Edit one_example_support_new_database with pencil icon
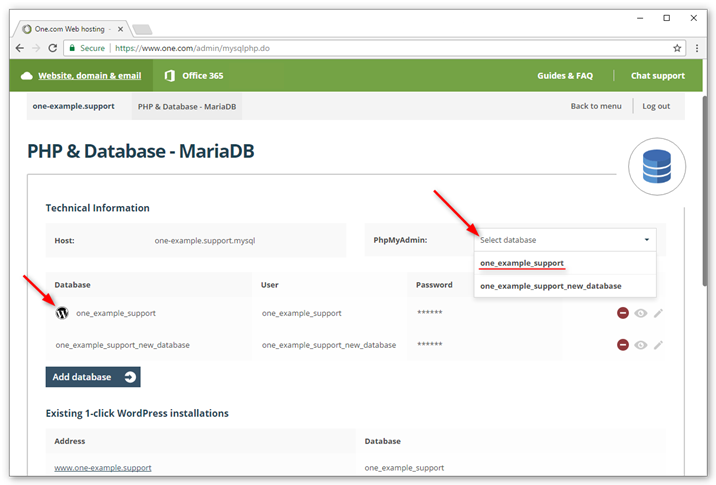 [x=658, y=345]
